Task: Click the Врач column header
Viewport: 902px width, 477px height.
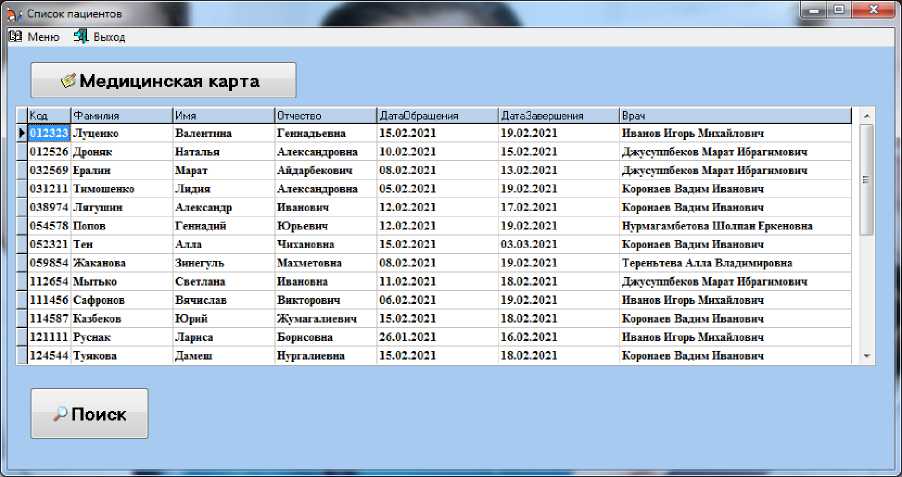Action: pyautogui.click(x=735, y=116)
